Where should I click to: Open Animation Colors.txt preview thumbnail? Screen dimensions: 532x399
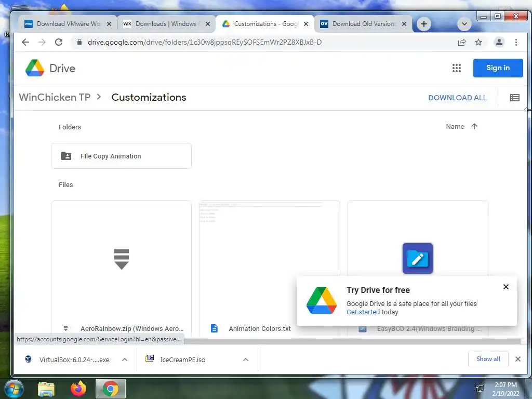[270, 260]
